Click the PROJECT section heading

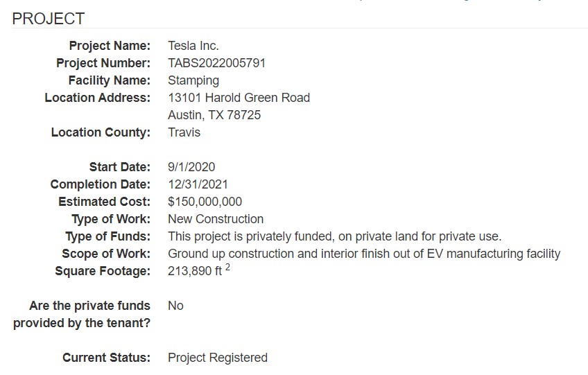(49, 19)
